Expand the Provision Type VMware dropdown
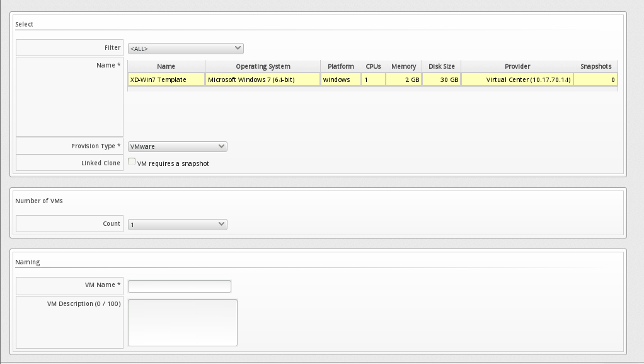644x364 pixels. [177, 146]
